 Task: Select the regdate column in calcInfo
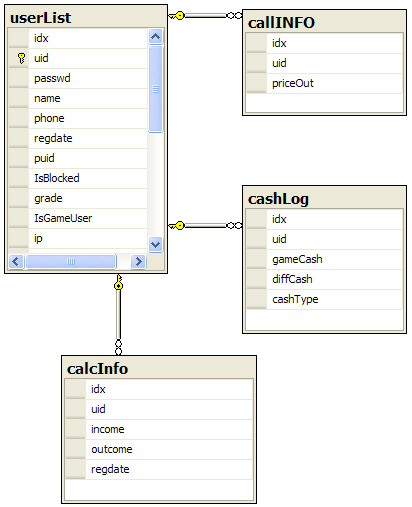[159, 469]
